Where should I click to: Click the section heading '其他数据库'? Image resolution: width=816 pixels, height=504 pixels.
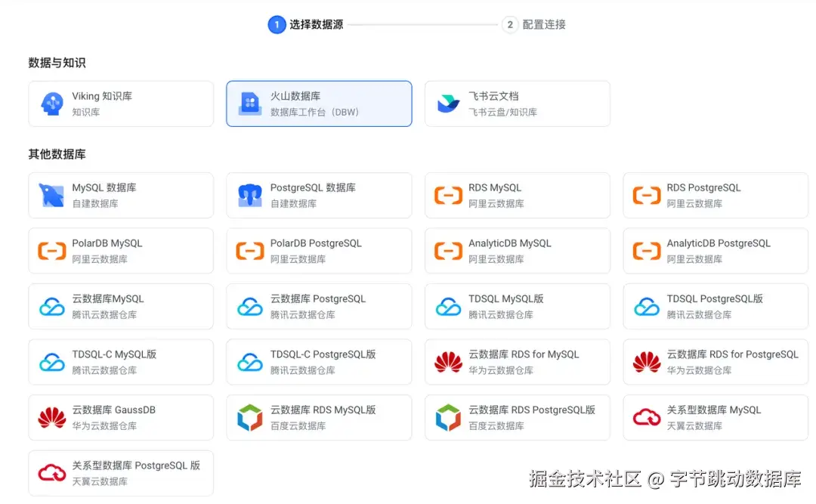tap(57, 154)
